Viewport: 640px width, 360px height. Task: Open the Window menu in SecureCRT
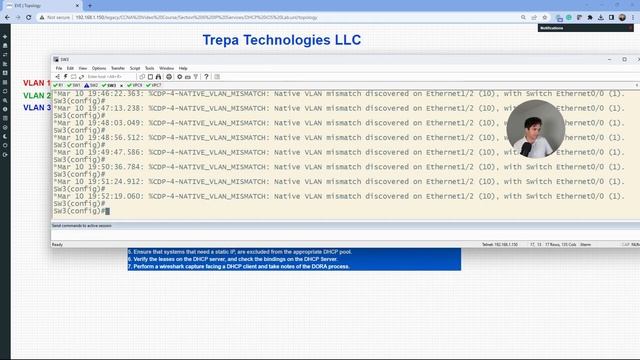click(x=166, y=68)
